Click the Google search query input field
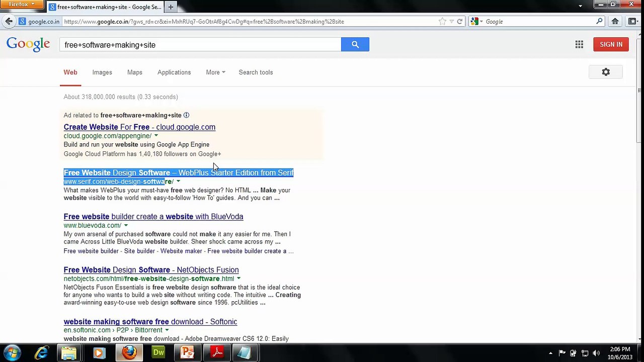 [x=200, y=45]
